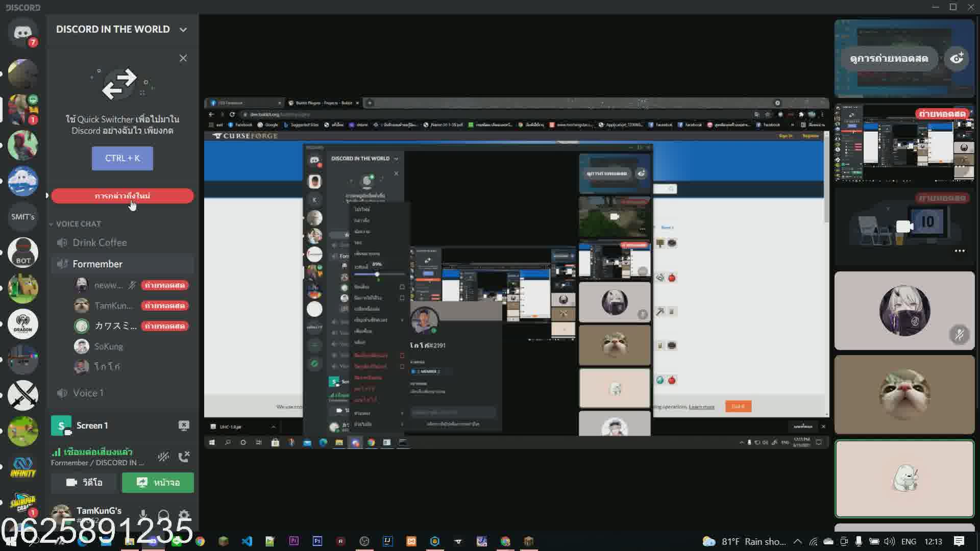Deafen yourself with the headphones icon

(164, 515)
